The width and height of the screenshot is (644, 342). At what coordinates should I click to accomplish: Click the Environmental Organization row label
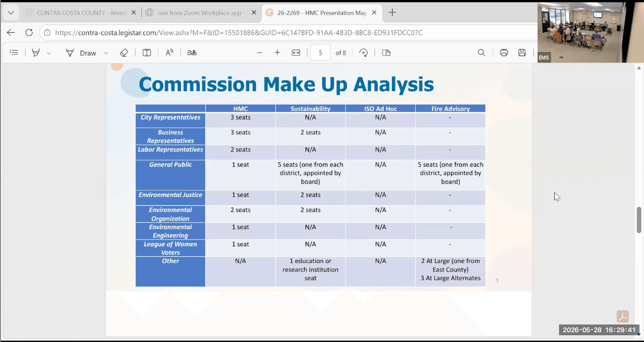tap(170, 214)
